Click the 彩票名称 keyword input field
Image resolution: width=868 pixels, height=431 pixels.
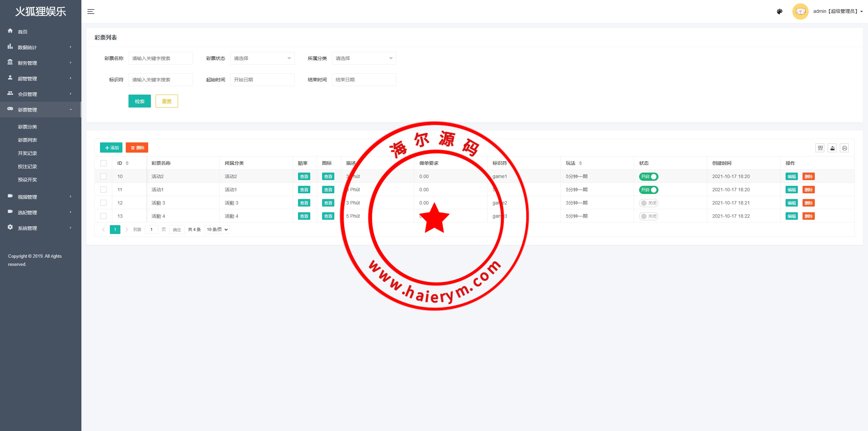160,58
